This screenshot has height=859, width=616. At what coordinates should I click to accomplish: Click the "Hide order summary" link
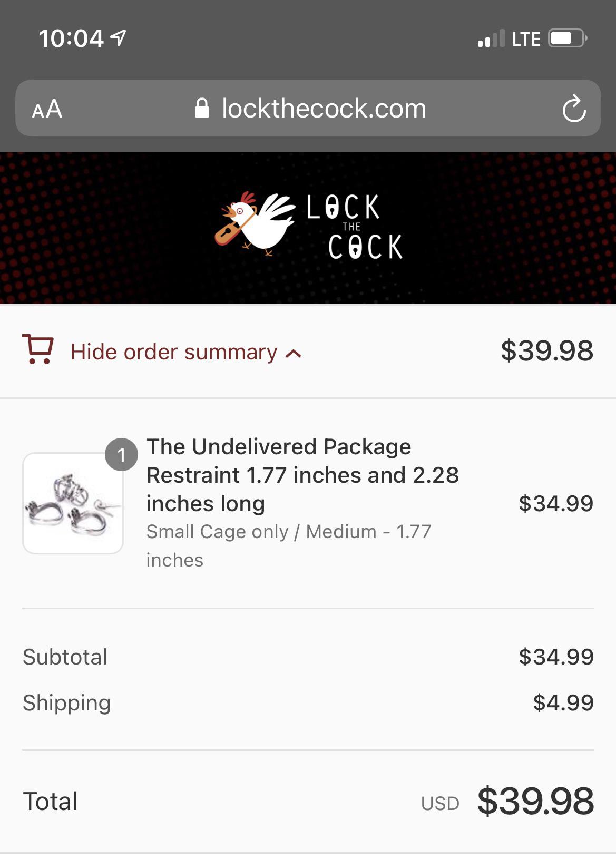pos(174,352)
